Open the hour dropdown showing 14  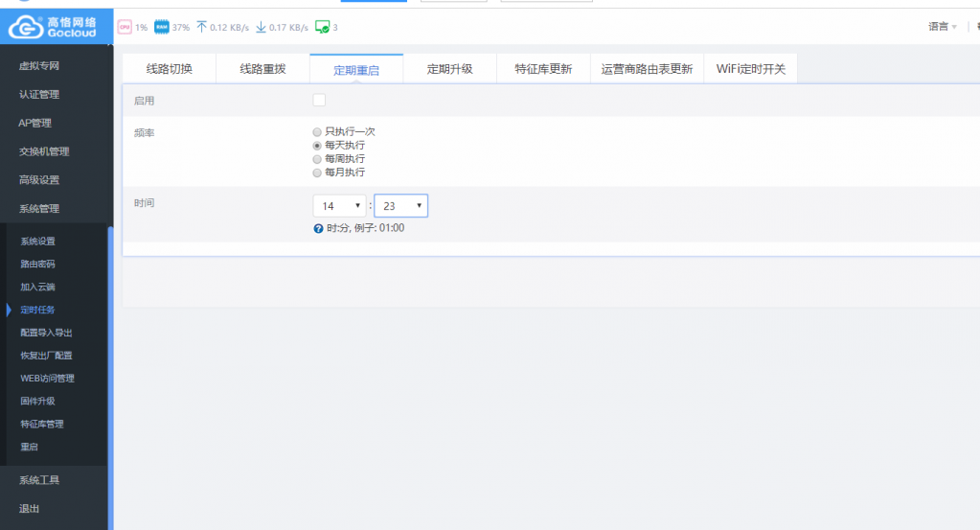tap(339, 206)
